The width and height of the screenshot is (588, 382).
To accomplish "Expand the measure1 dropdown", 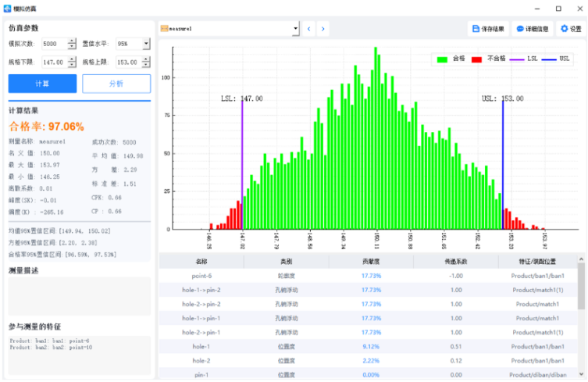I will (x=295, y=29).
